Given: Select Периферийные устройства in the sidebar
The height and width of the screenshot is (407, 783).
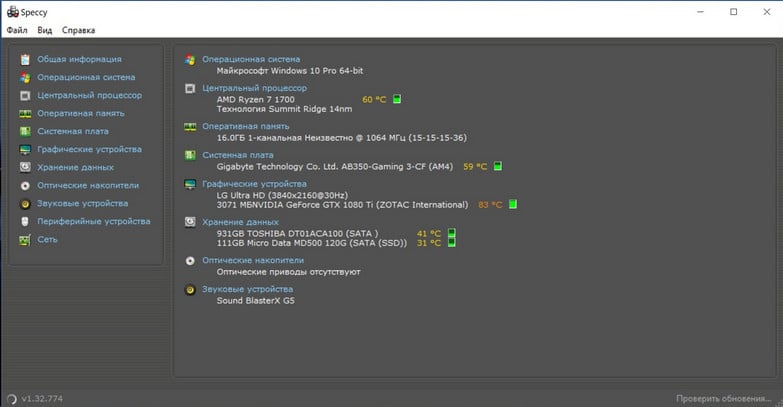Looking at the screenshot, I should click(93, 221).
